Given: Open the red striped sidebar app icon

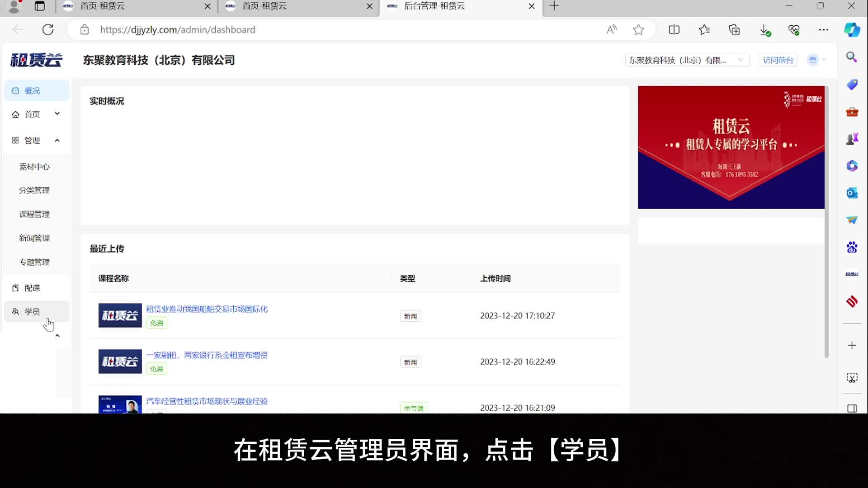Looking at the screenshot, I should (x=852, y=301).
